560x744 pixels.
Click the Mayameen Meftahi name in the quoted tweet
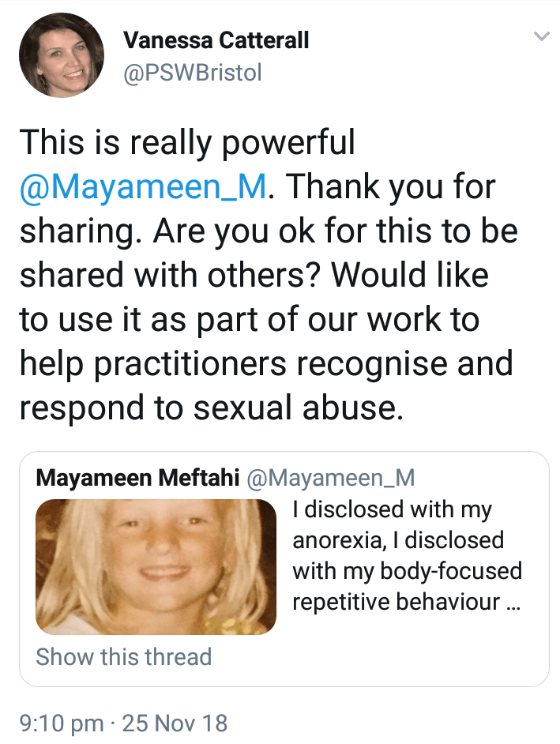pos(139,477)
